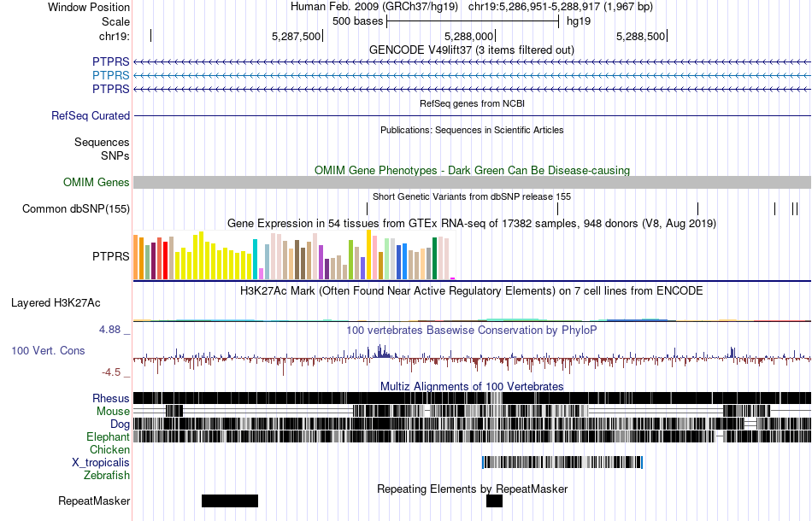Click the dbSNP marker nearest 5,287,500
Viewport: 812px width, 521px height.
click(368, 209)
